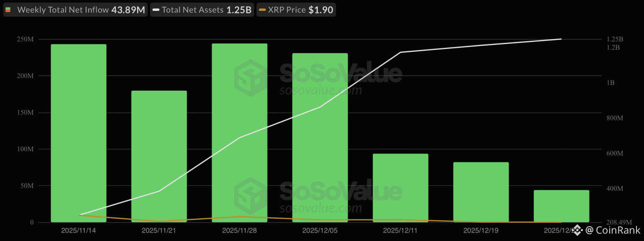The image size is (644, 241).
Task: Toggle the Weekly Total Net Inflow legend
Action: [x=75, y=10]
